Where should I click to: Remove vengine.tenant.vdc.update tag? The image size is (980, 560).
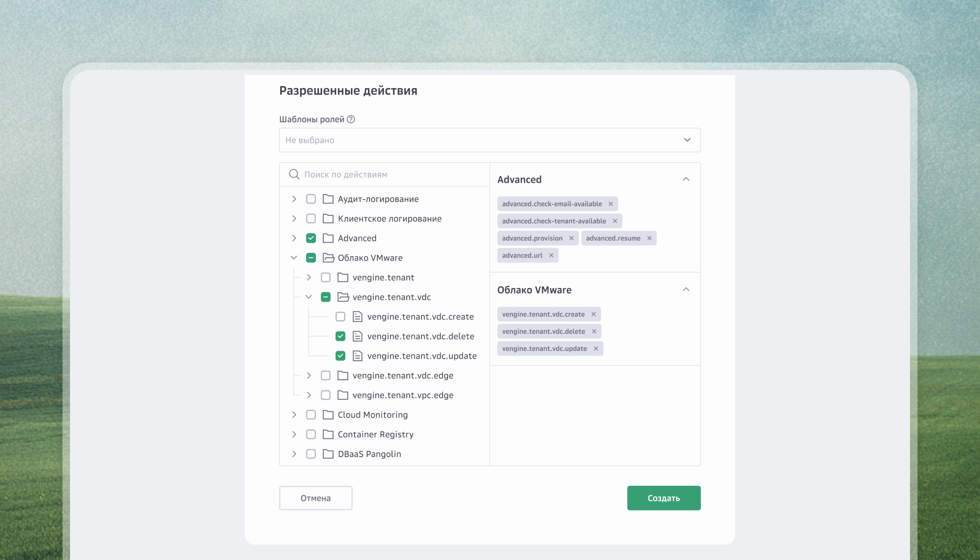[x=596, y=348]
